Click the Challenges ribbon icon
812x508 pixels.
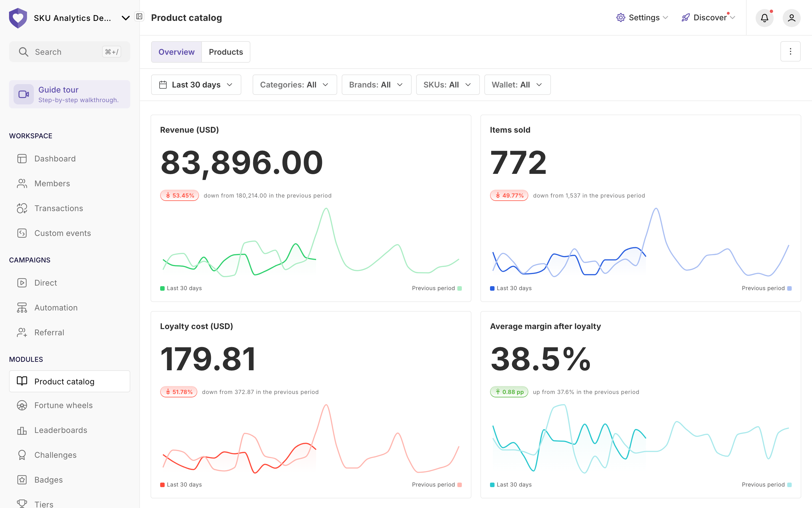(x=22, y=455)
